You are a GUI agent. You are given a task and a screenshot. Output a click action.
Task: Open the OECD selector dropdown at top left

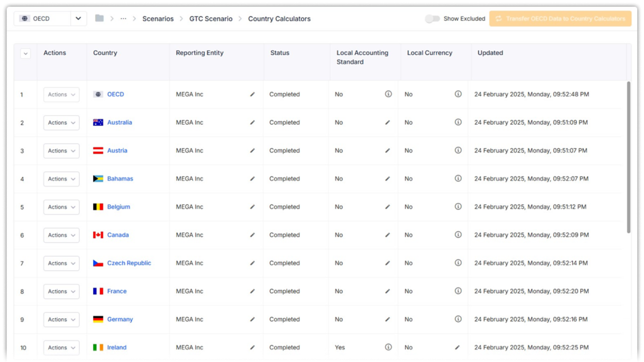pos(78,19)
